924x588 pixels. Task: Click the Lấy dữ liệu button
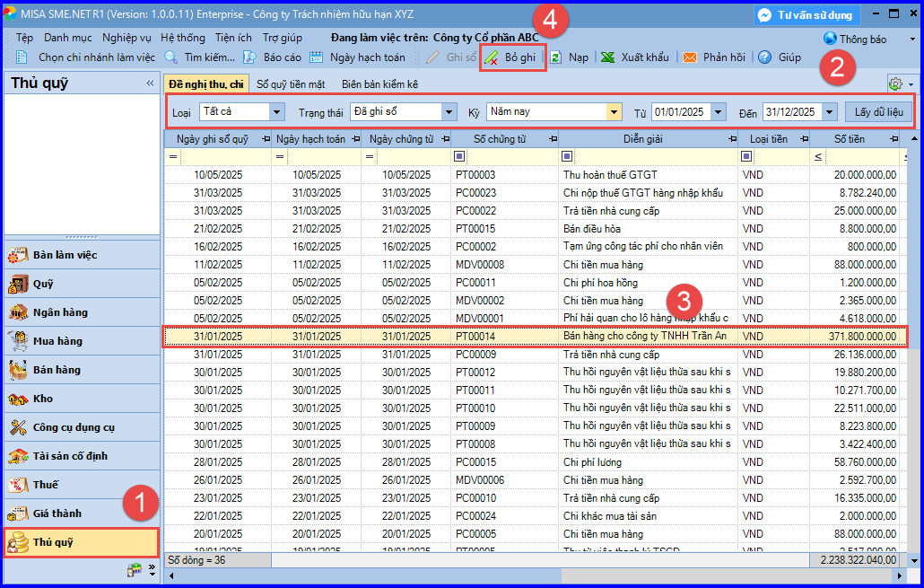pyautogui.click(x=878, y=112)
